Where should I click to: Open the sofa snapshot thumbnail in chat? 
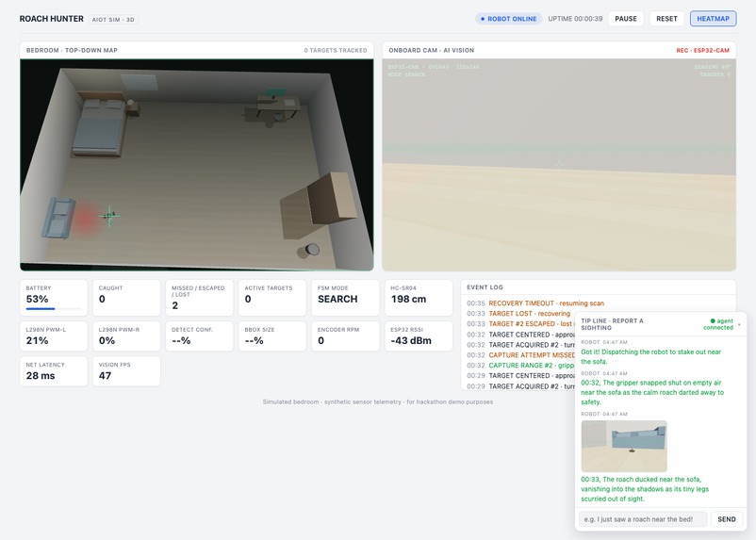point(624,446)
